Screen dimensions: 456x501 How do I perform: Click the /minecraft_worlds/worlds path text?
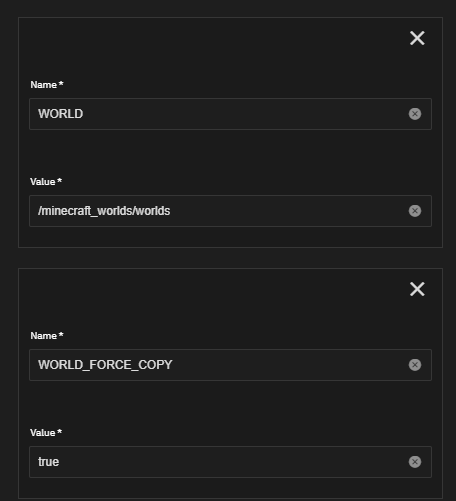pos(104,211)
